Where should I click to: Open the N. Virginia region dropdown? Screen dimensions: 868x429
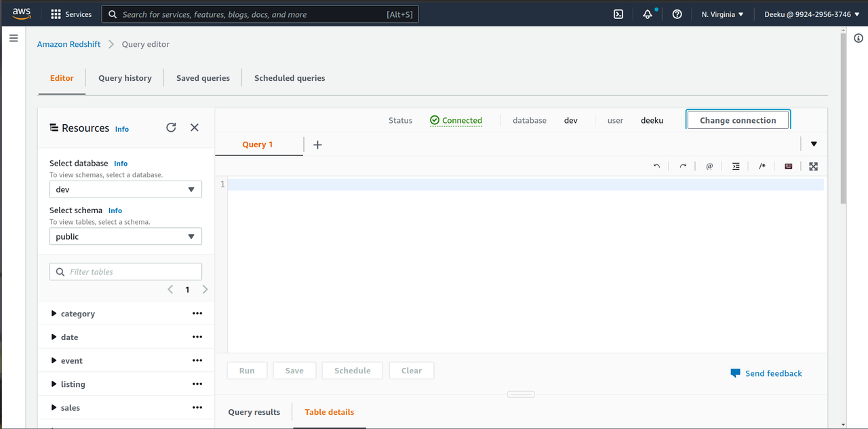[723, 14]
